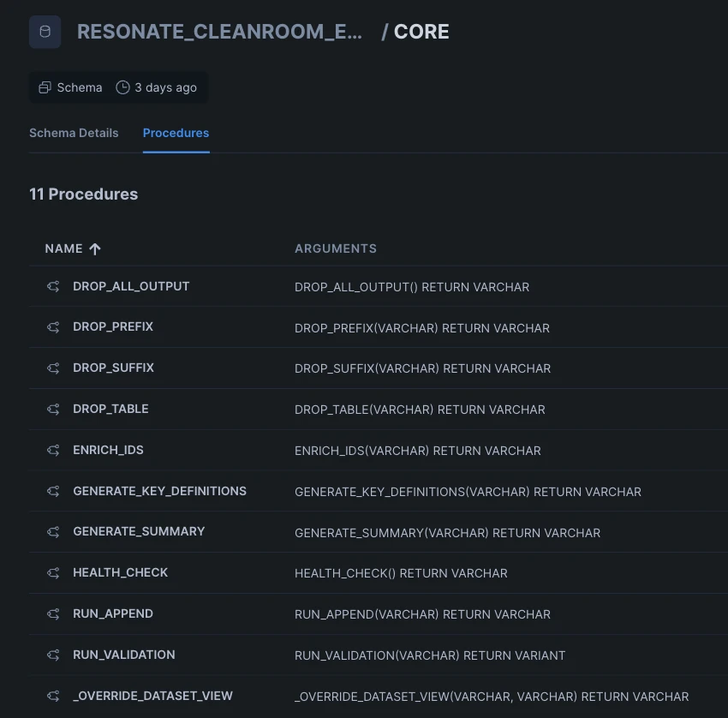
Task: Switch to the Schema Details tab
Action: (x=74, y=133)
